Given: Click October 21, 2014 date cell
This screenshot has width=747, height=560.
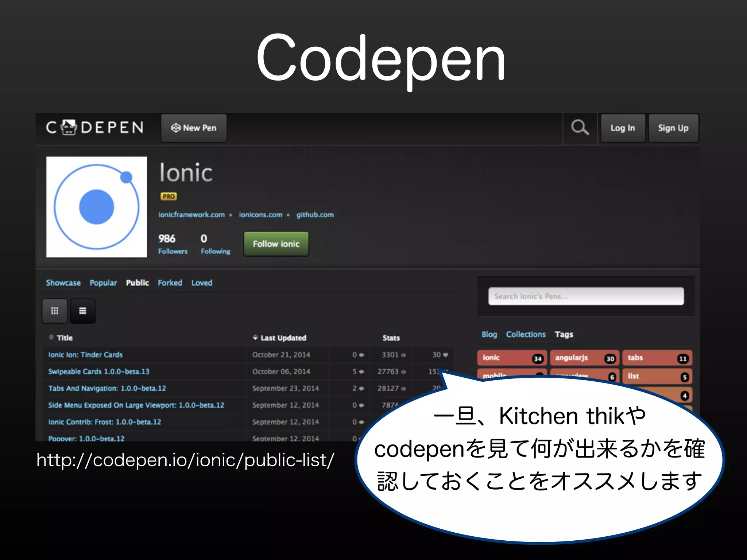Looking at the screenshot, I should (281, 355).
